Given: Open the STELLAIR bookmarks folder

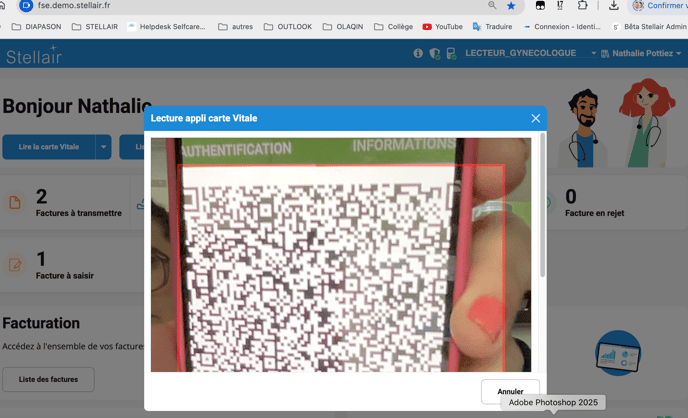Looking at the screenshot, I should pos(95,27).
